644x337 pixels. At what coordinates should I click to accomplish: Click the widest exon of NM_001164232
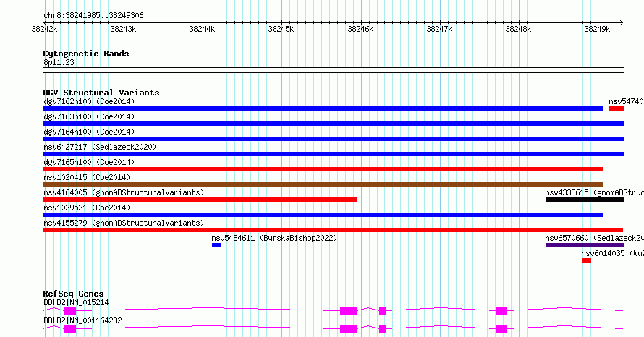(349, 329)
